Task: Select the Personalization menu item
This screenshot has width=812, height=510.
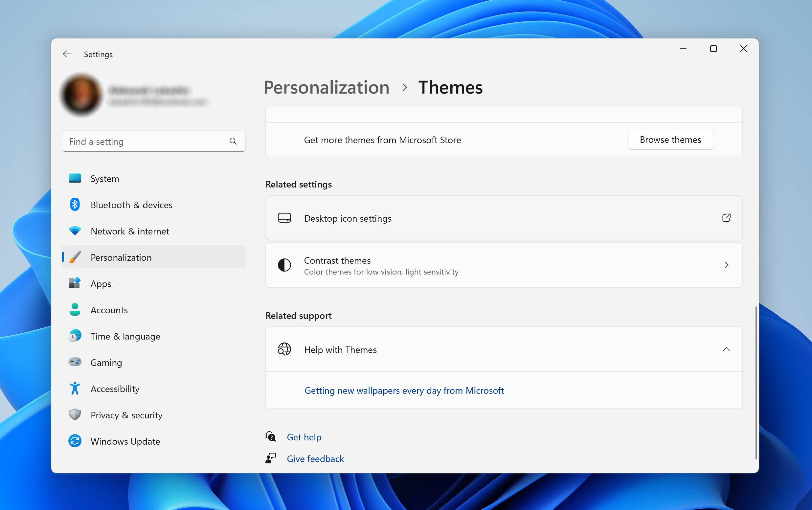Action: (x=121, y=257)
